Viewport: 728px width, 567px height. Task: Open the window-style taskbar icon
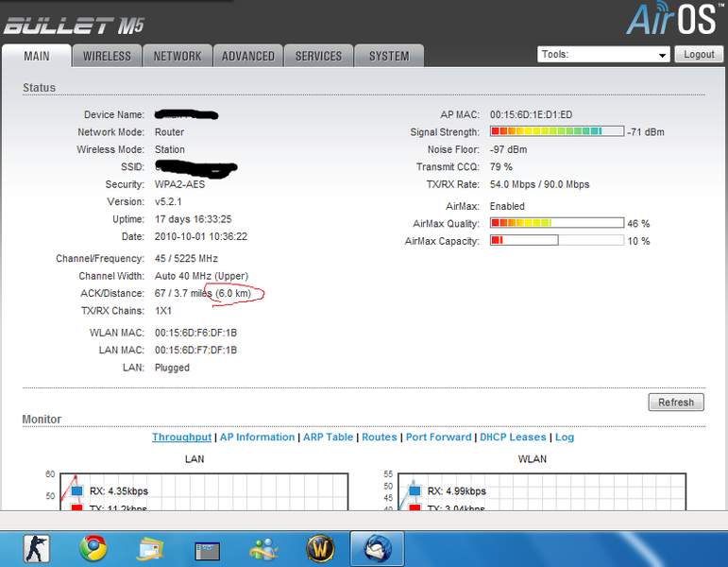[x=207, y=551]
